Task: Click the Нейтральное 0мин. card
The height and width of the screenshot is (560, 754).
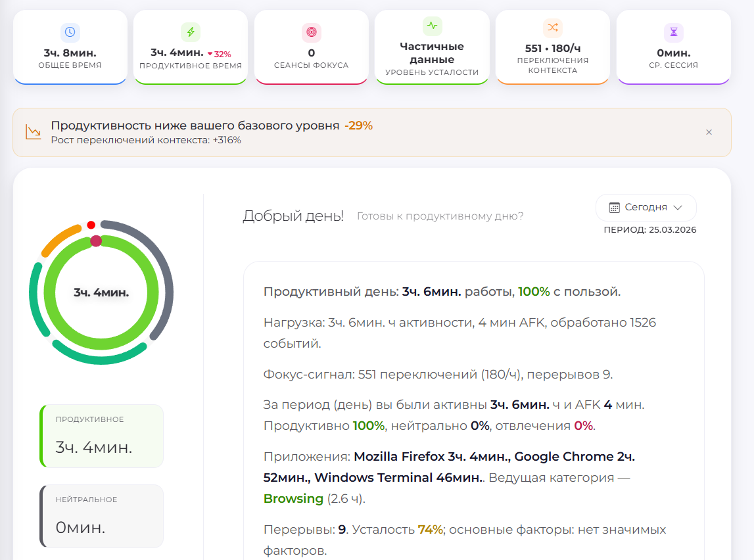Action: pyautogui.click(x=101, y=516)
